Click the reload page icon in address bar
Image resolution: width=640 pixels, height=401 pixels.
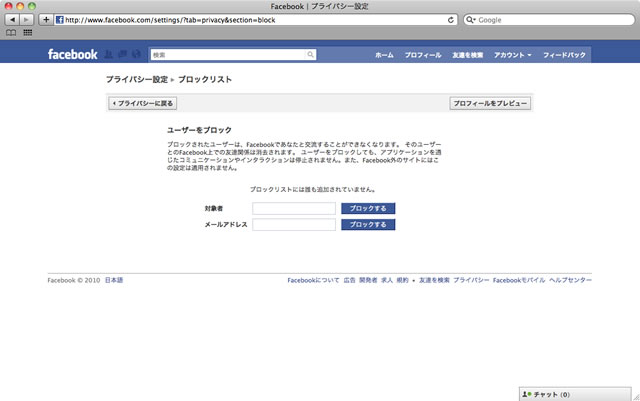pyautogui.click(x=451, y=20)
